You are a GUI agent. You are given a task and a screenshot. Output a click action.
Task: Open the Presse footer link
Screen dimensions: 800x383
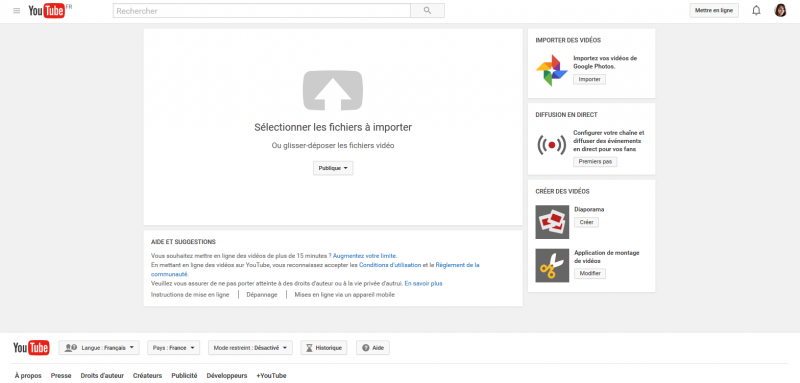[x=61, y=376]
